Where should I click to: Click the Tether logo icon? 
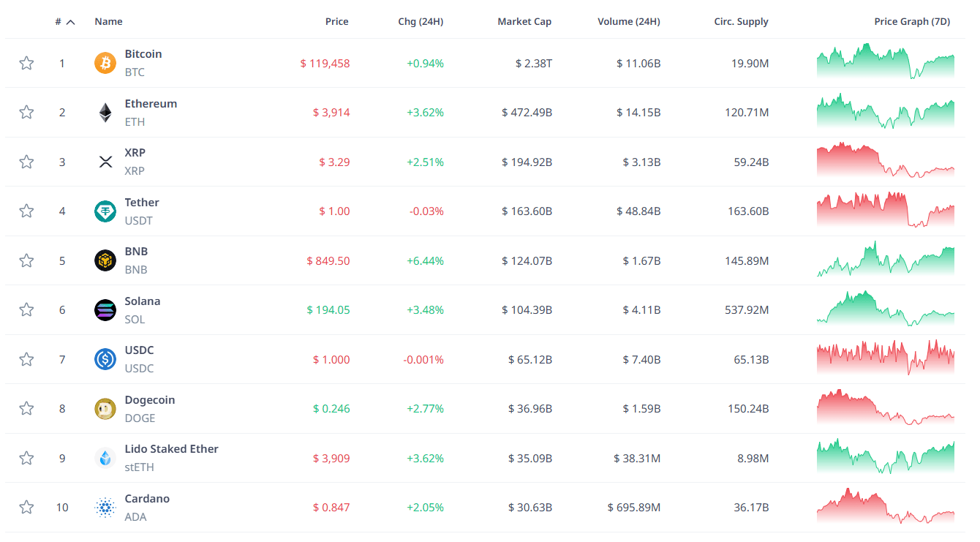(105, 211)
